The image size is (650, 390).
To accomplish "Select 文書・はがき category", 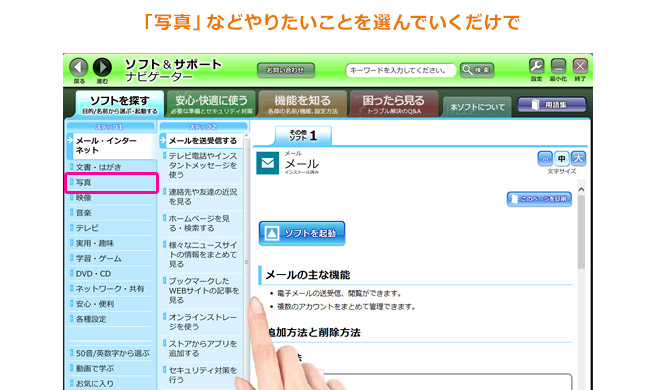I will pos(112,167).
